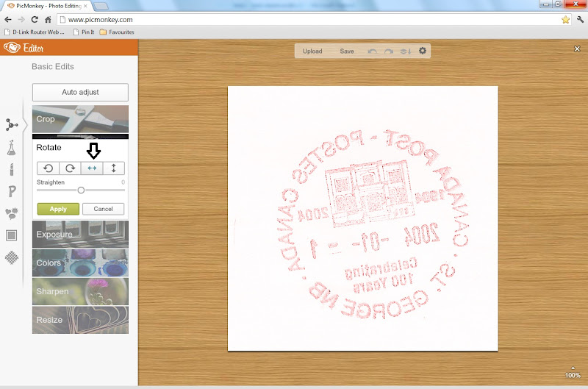Click the postmark image on canvas
588x389 pixels.
(x=362, y=218)
